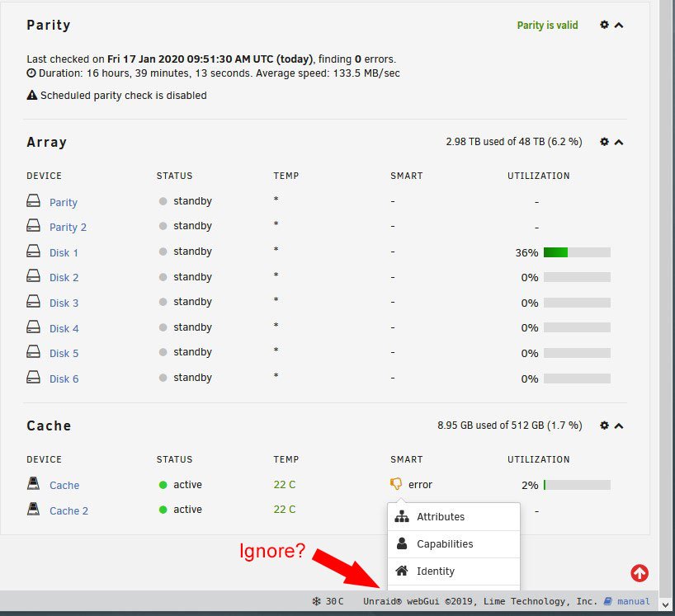Click the manual book icon
Screen dimensions: 675x616
(607, 601)
